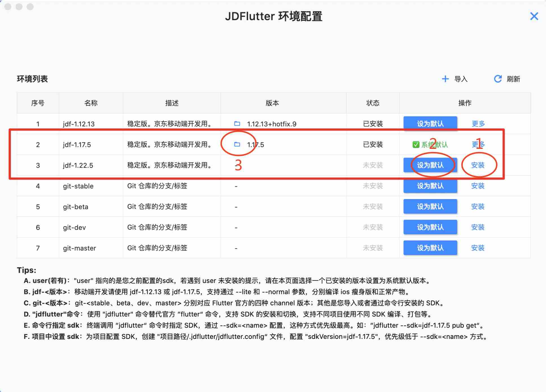The width and height of the screenshot is (546, 392).
Task: Click tip F about 项目中设置 sdk
Action: tap(256, 337)
